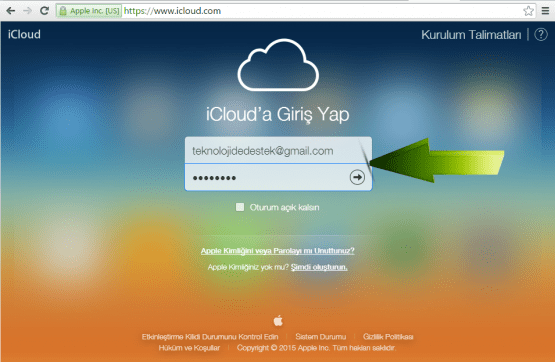The image size is (555, 362).
Task: Submit login with the arrow button
Action: [x=357, y=177]
